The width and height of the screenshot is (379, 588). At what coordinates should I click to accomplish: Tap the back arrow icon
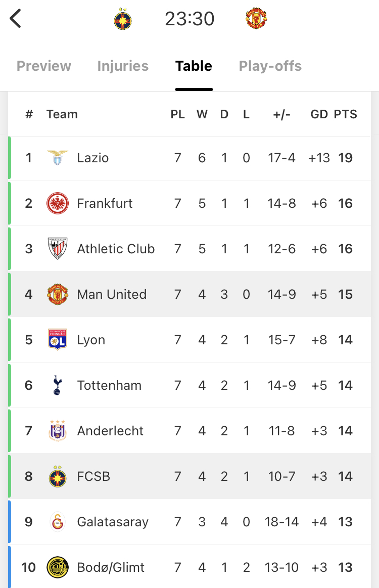click(15, 19)
